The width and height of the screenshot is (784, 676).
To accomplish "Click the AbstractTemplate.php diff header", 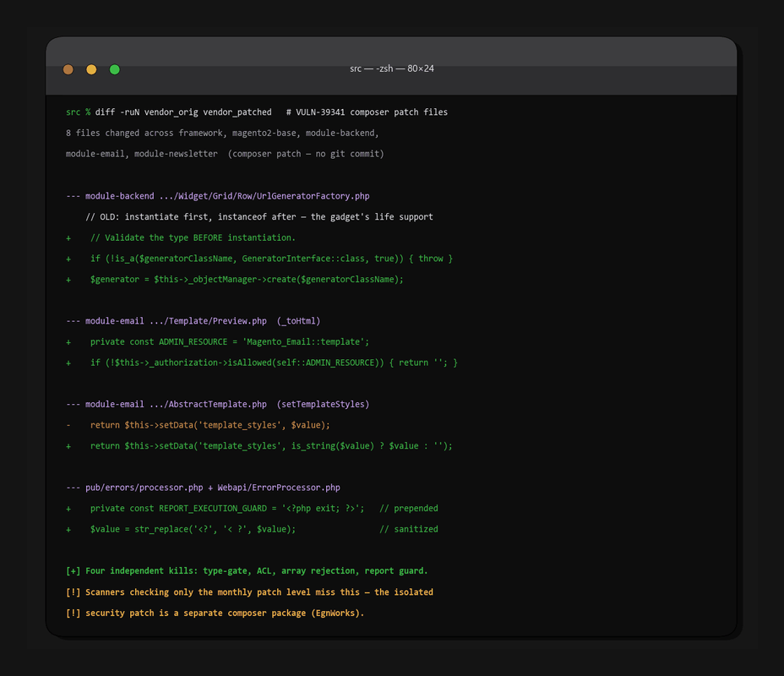I will pos(217,404).
